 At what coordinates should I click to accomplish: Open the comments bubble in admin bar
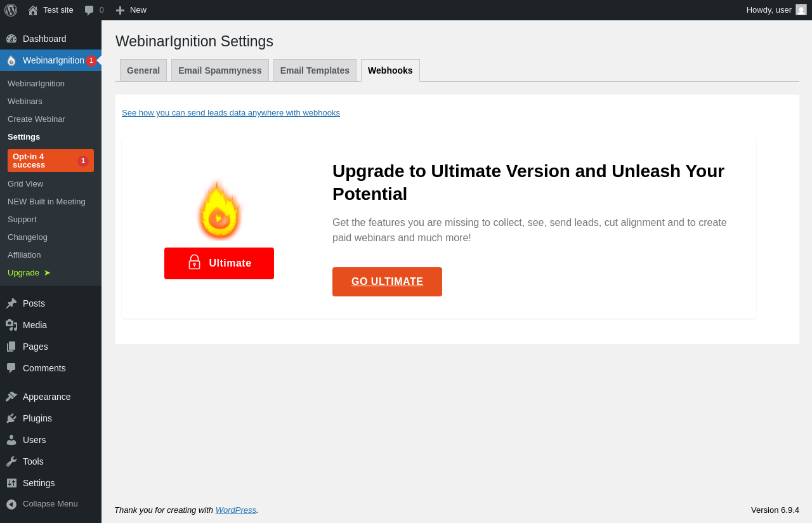[89, 10]
